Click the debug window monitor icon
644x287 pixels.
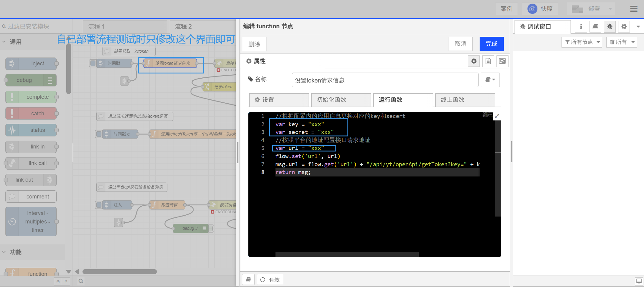639,281
